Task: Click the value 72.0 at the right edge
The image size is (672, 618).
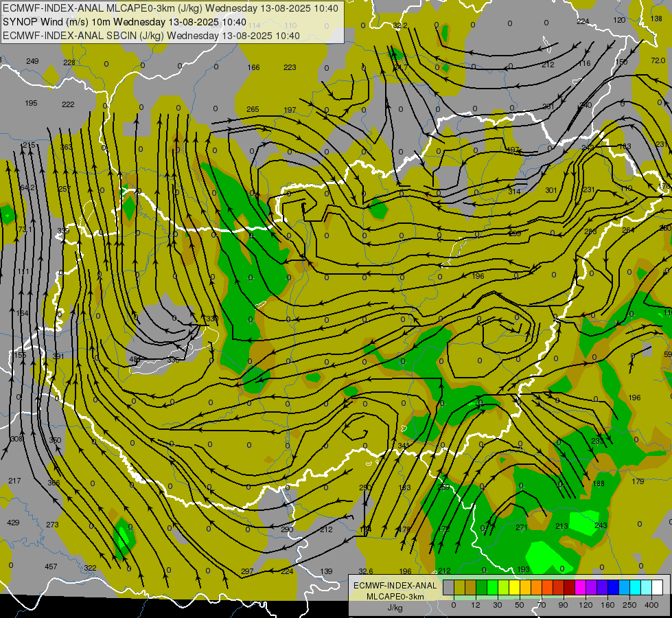Action: click(658, 60)
